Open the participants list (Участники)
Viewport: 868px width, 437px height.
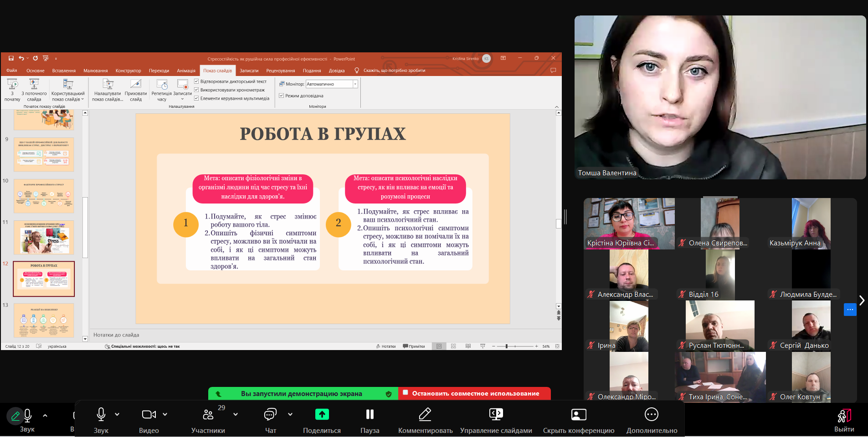click(208, 414)
